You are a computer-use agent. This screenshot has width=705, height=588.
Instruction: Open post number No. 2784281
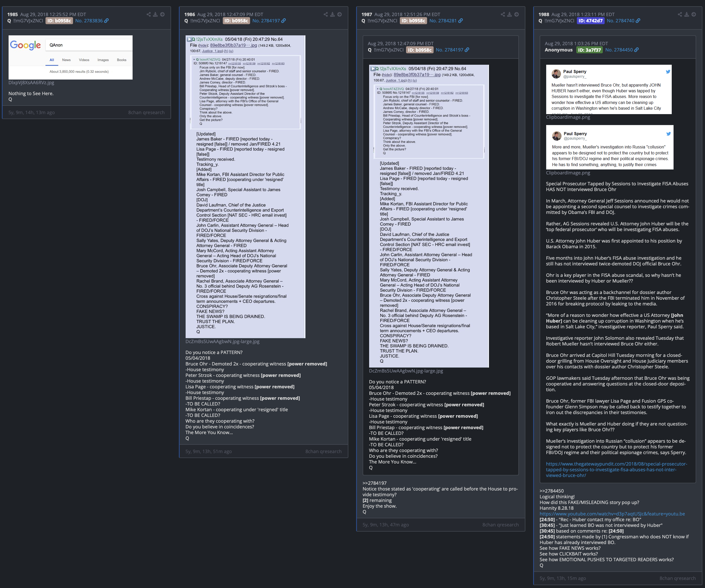point(443,21)
